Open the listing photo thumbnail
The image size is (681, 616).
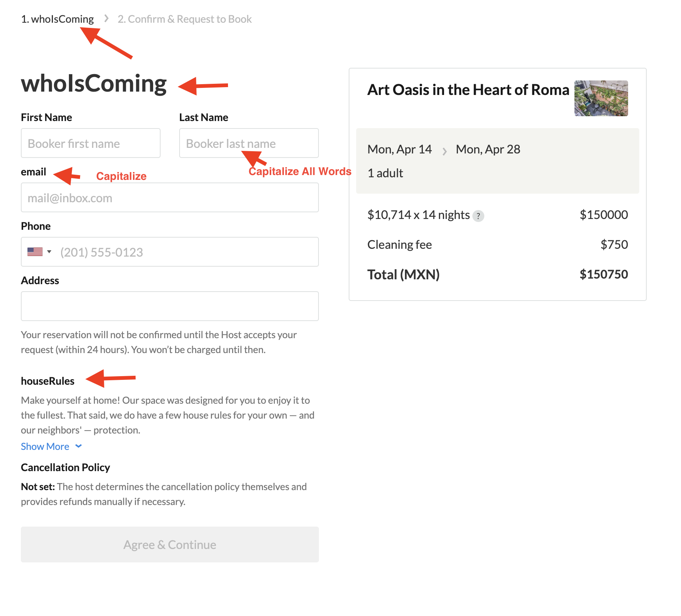[x=601, y=98]
